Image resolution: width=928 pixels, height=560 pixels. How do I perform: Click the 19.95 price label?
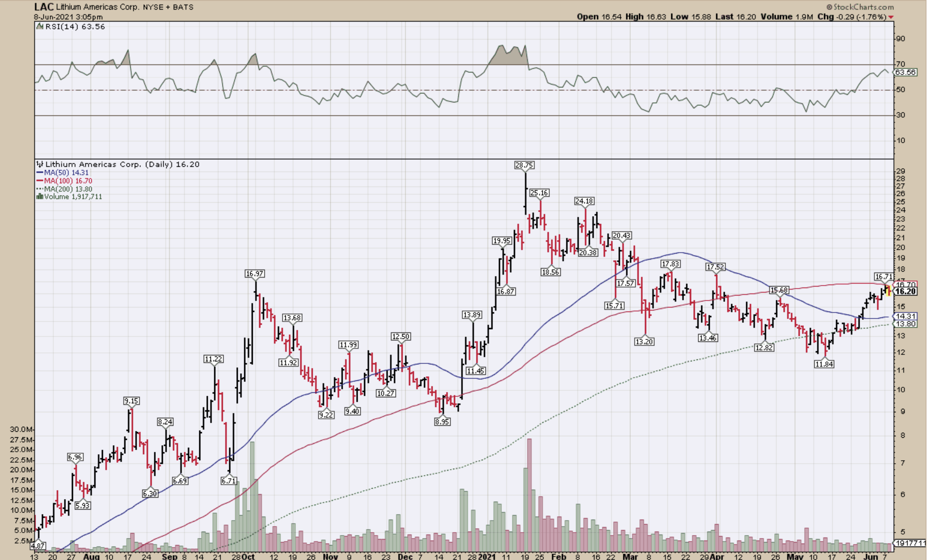[x=502, y=241]
